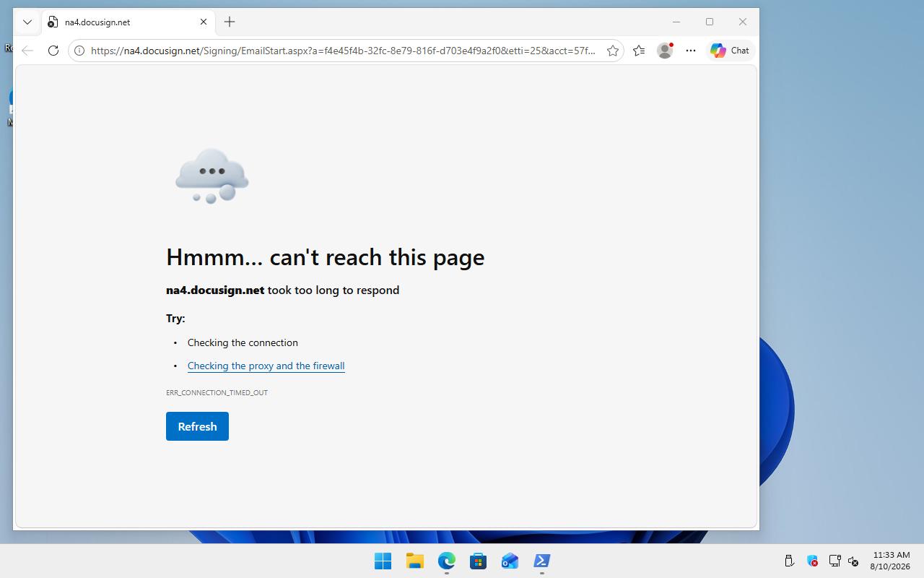Reload the page with the toolbar refresh icon
The width and height of the screenshot is (924, 578).
point(53,51)
